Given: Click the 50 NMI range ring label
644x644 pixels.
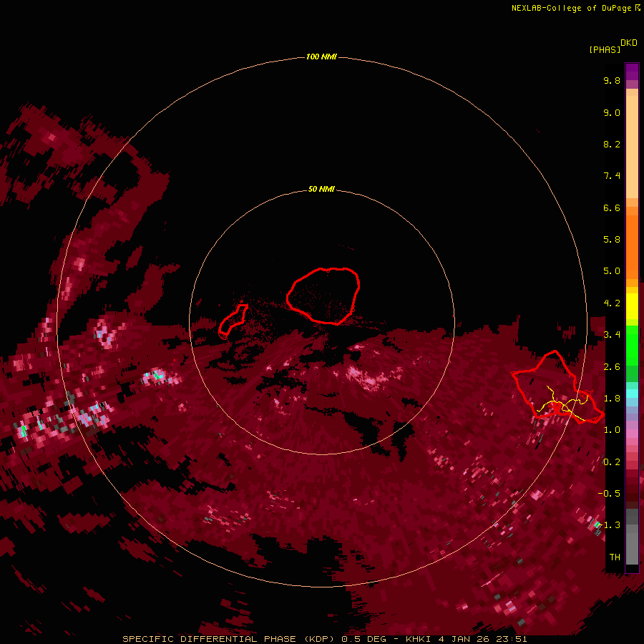Looking at the screenshot, I should 321,189.
